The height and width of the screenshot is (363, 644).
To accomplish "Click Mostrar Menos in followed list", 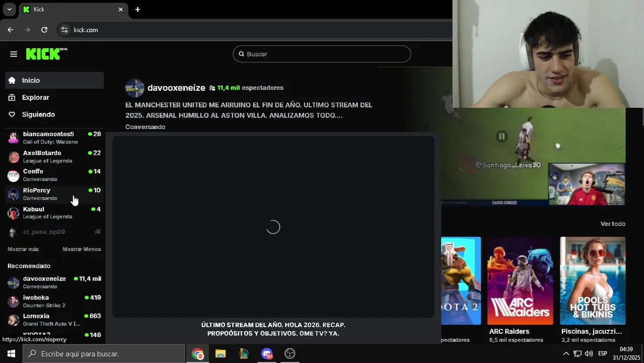I will coord(82,249).
